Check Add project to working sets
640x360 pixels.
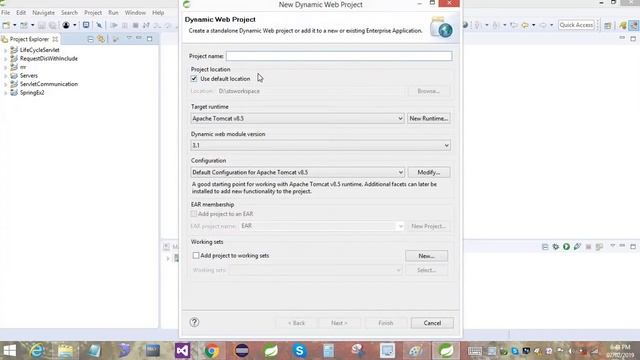pyautogui.click(x=196, y=255)
